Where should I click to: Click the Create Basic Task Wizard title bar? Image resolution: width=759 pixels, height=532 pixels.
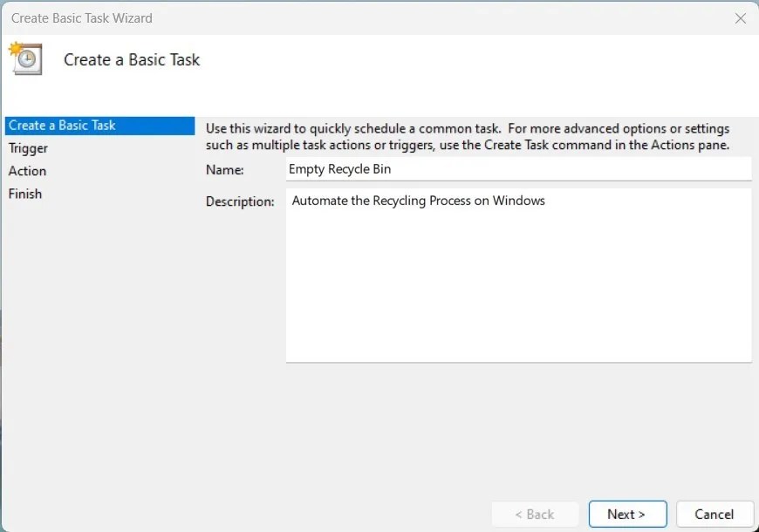click(x=349, y=17)
